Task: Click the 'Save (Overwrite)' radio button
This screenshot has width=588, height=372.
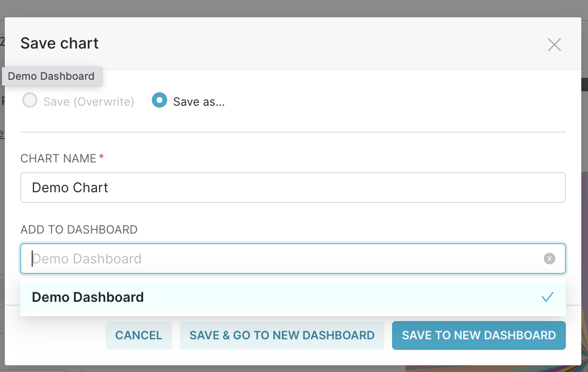Action: click(29, 100)
